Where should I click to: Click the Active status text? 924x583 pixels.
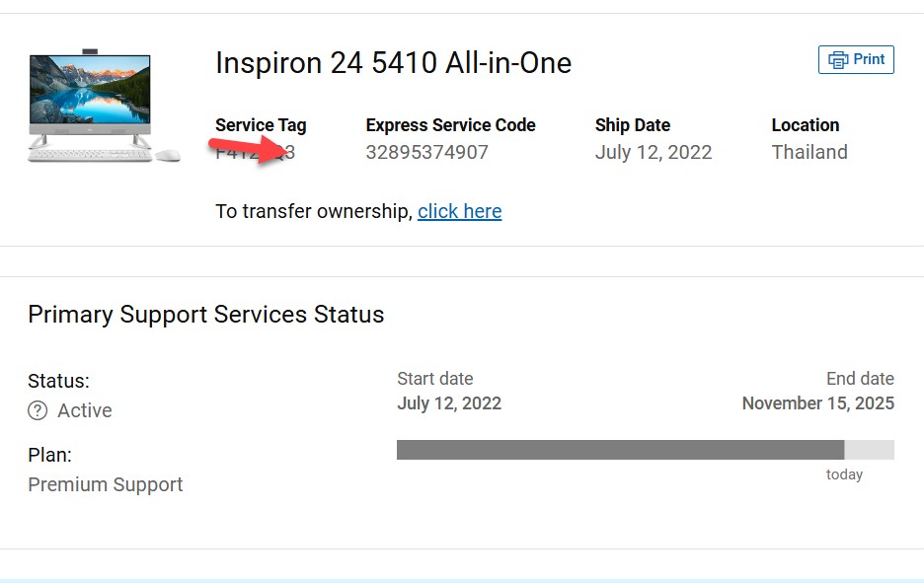(84, 410)
